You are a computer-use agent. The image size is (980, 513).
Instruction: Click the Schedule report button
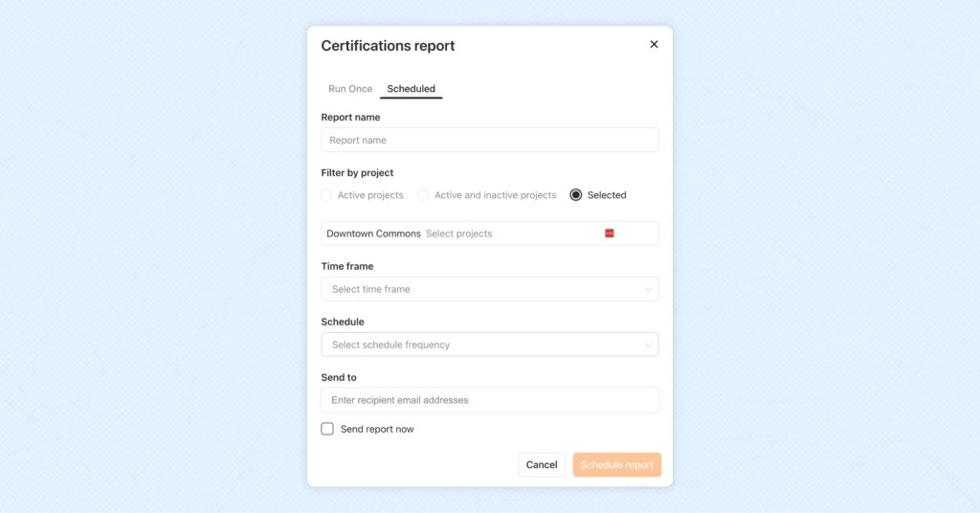click(616, 465)
